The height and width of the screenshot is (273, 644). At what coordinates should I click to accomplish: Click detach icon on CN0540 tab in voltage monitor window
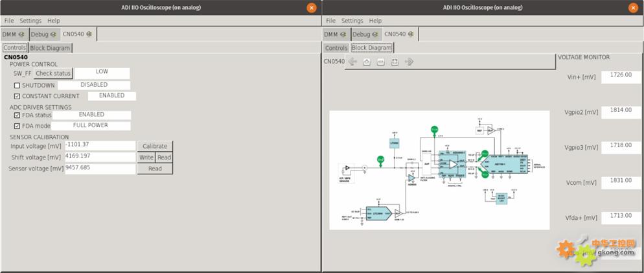pos(409,34)
